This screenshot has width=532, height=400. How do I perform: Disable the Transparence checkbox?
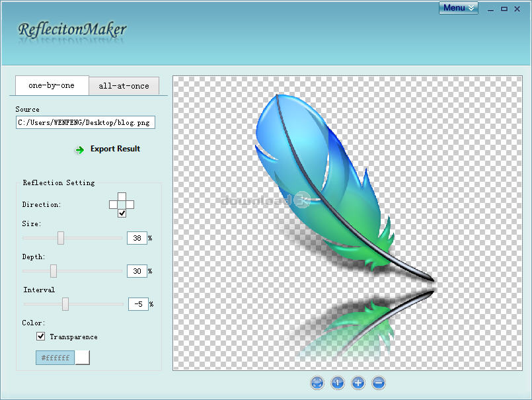41,336
